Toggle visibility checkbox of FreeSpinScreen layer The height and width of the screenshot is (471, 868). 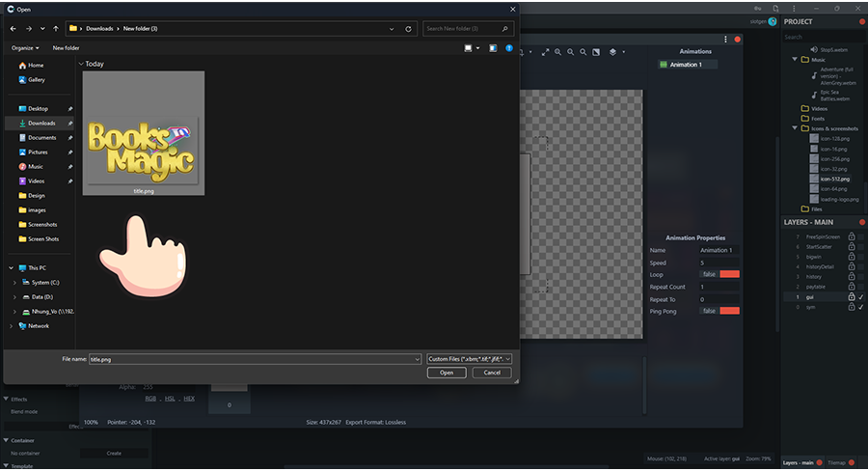(861, 236)
